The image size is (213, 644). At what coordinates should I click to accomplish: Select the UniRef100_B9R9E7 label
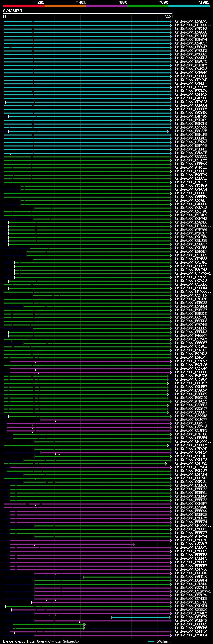(191, 251)
